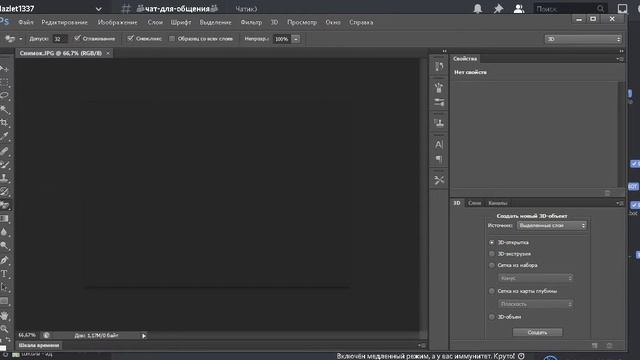Toggle the Сглаживание checkbox
The width and height of the screenshot is (640, 360).
click(x=77, y=38)
